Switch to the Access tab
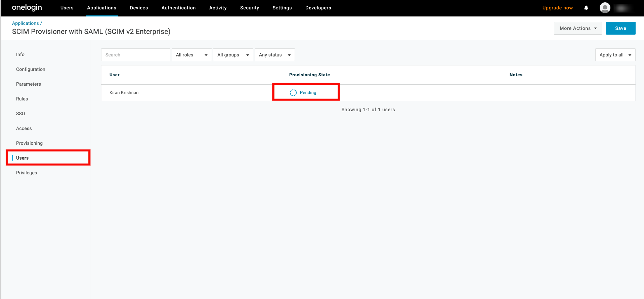644x299 pixels. coord(24,128)
